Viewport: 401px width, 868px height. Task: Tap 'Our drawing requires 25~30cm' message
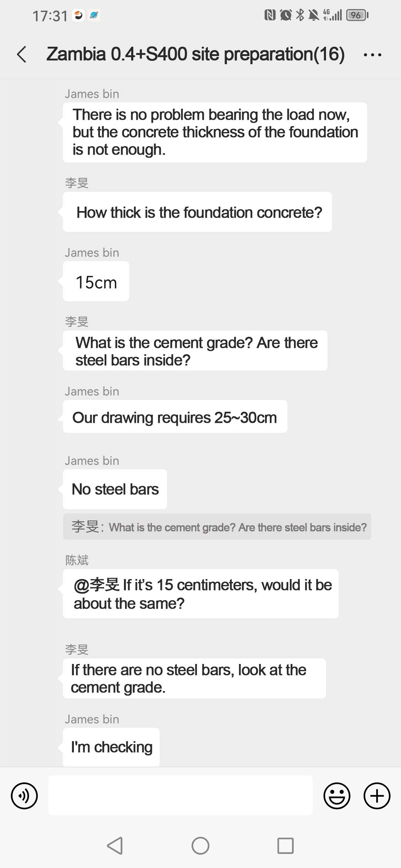point(175,417)
